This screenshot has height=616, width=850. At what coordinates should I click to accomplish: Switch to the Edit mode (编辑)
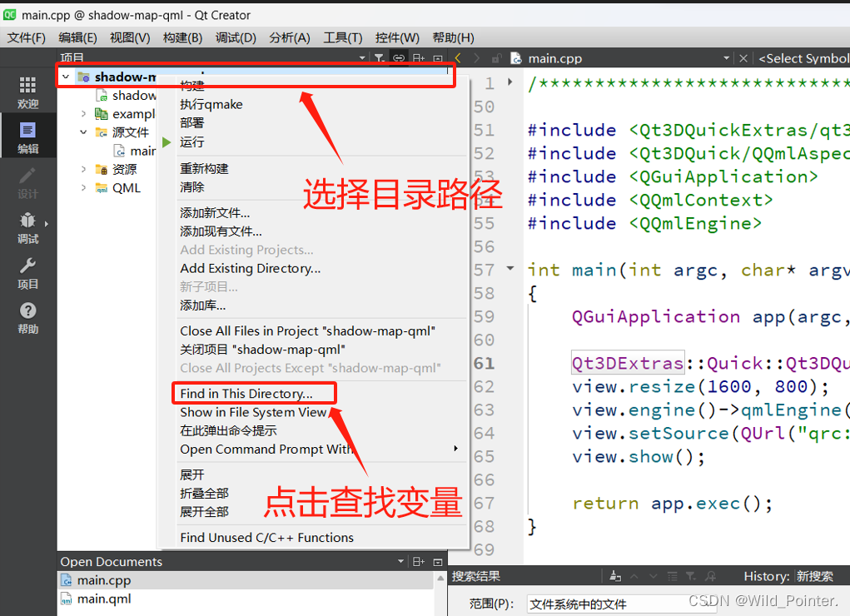27,137
